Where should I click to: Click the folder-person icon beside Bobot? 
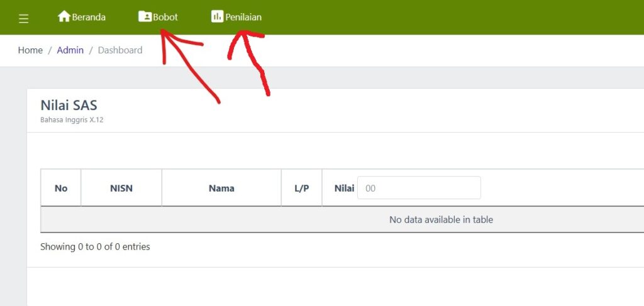coord(145,16)
